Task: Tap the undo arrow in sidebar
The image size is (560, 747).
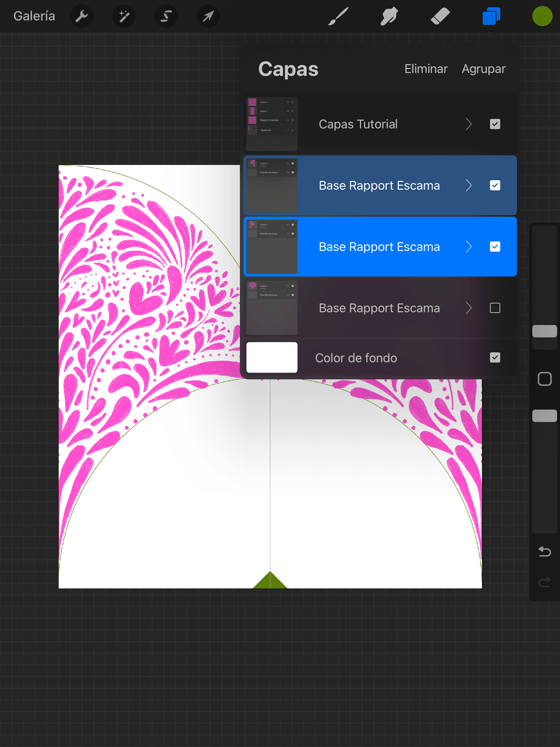Action: tap(545, 552)
